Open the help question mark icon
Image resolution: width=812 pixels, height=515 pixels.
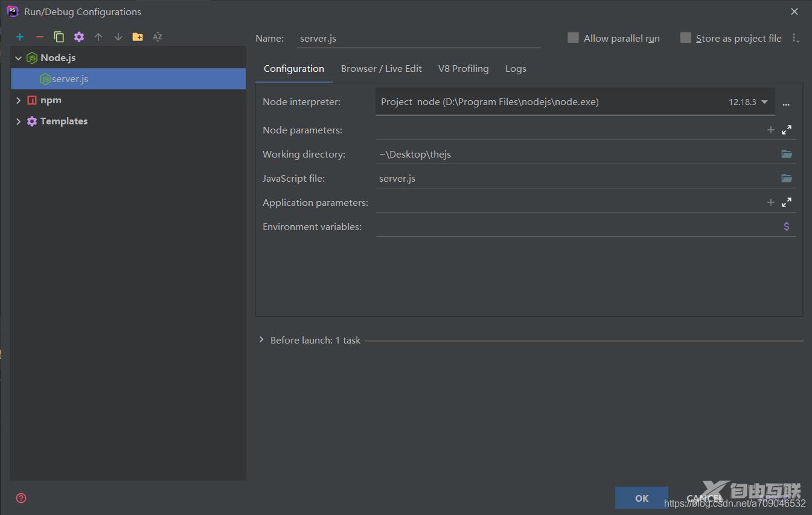click(x=21, y=498)
